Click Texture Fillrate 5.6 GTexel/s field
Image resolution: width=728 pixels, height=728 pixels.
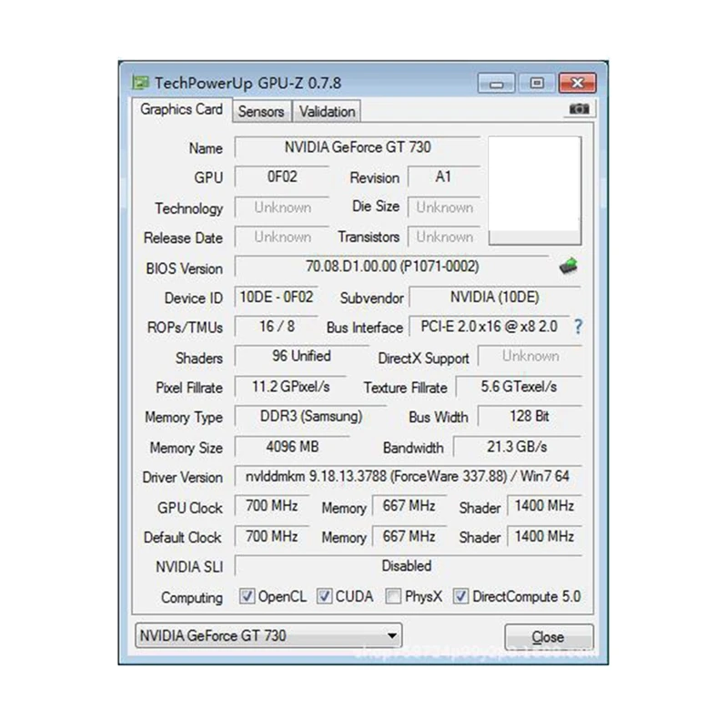(x=519, y=387)
